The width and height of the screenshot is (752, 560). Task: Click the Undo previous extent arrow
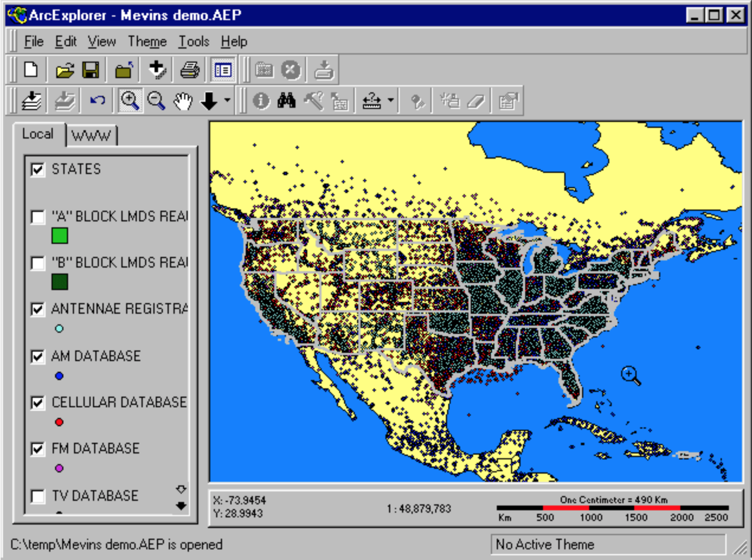[x=97, y=99]
